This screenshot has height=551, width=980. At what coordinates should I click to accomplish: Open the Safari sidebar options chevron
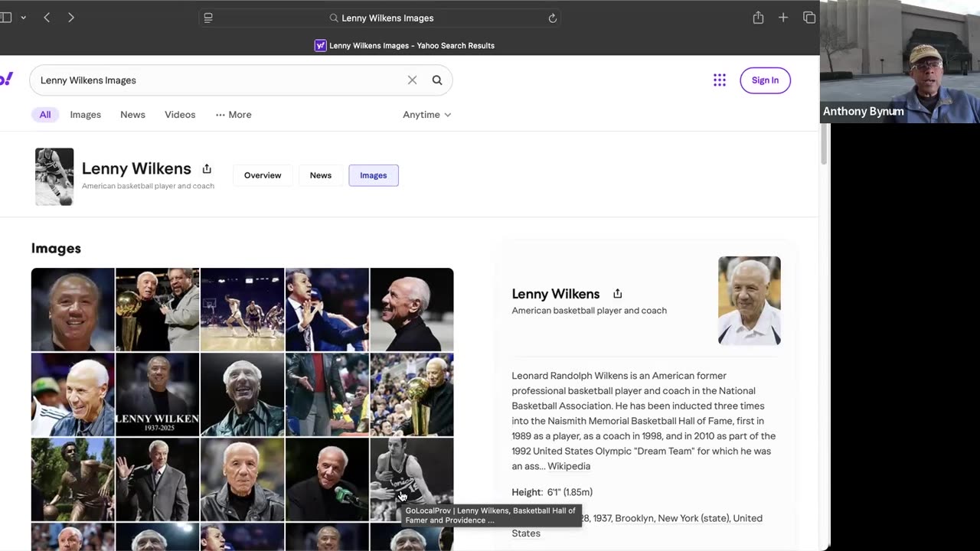coord(24,18)
